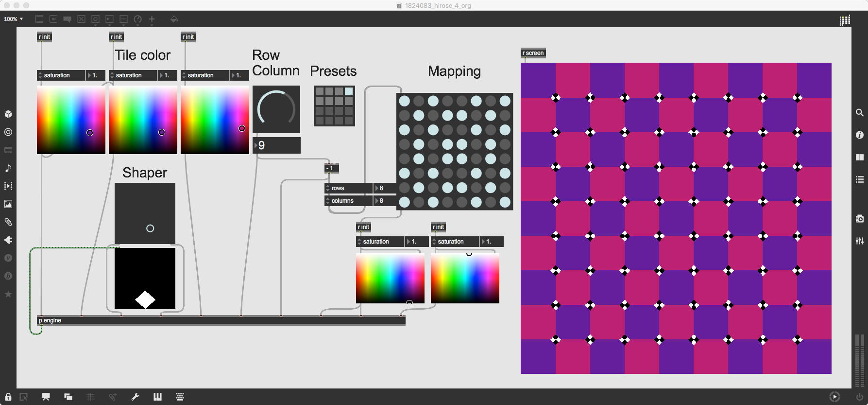This screenshot has width=868, height=405.
Task: Click the paperclip icon in left sidebar
Action: [8, 222]
